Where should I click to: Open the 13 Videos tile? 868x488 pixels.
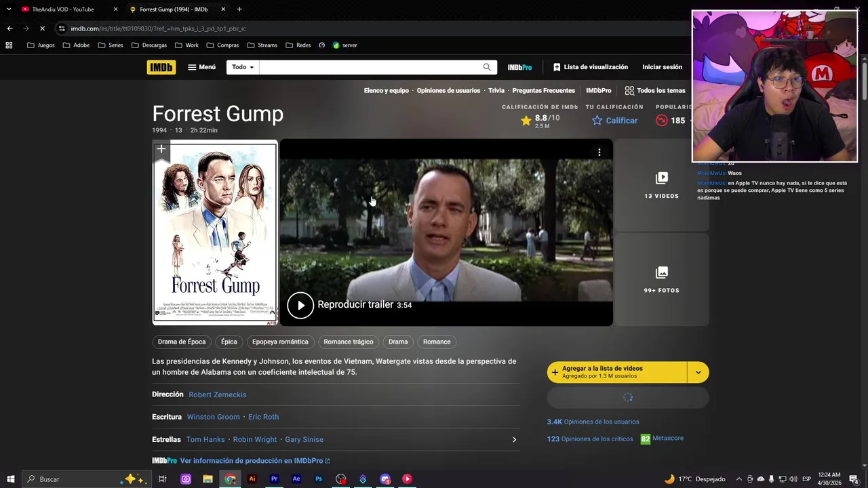661,185
